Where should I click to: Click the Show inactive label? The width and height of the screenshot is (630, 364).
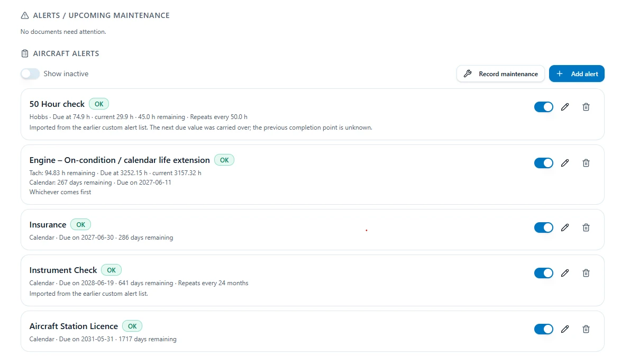(x=66, y=74)
